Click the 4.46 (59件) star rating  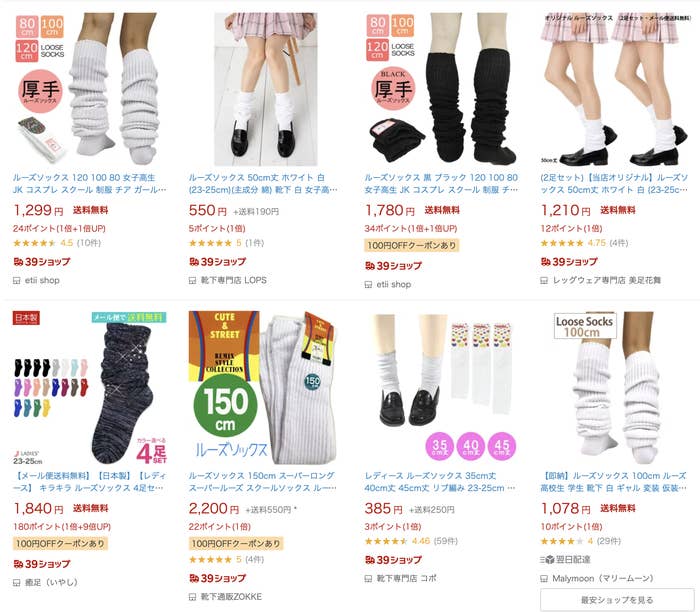tap(411, 541)
